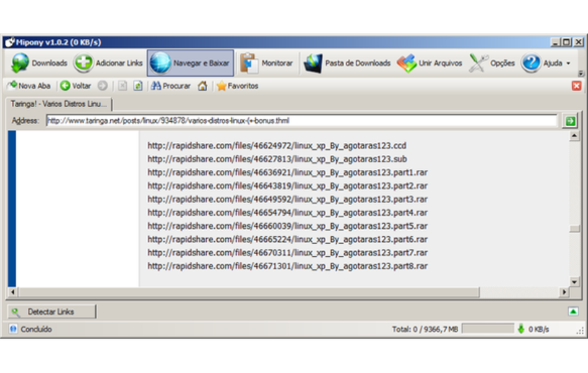Expand the Ajuda dropdown arrow
588x373 pixels.
[568, 63]
